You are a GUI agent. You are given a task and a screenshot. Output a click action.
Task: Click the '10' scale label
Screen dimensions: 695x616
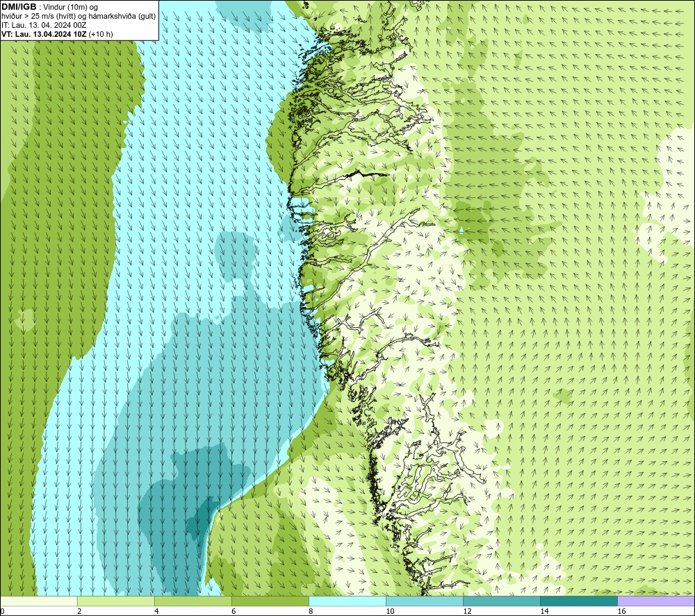(390, 611)
